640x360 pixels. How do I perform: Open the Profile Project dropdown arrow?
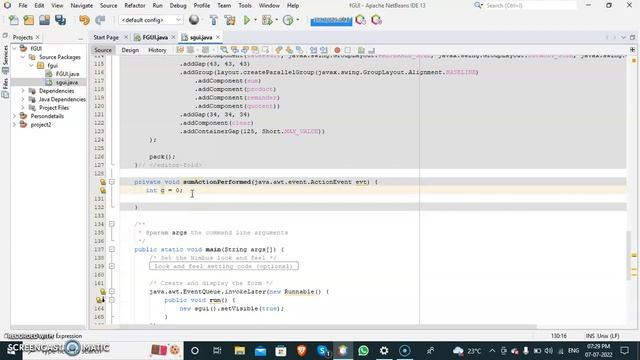pos(298,20)
